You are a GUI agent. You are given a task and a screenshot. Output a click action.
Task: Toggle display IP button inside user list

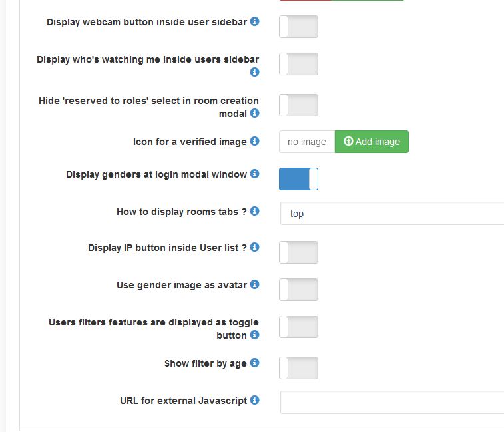[x=298, y=252]
